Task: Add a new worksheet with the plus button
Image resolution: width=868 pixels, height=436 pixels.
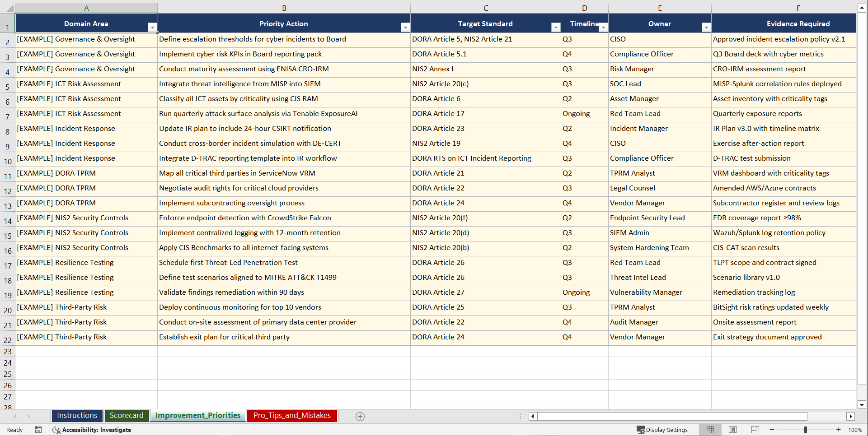Action: coord(360,416)
